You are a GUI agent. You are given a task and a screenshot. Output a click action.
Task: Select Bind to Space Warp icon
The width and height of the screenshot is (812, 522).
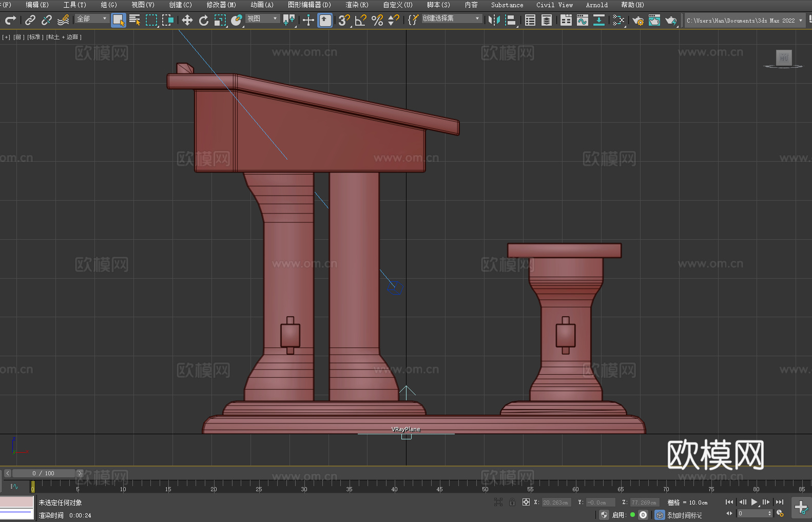tap(63, 20)
